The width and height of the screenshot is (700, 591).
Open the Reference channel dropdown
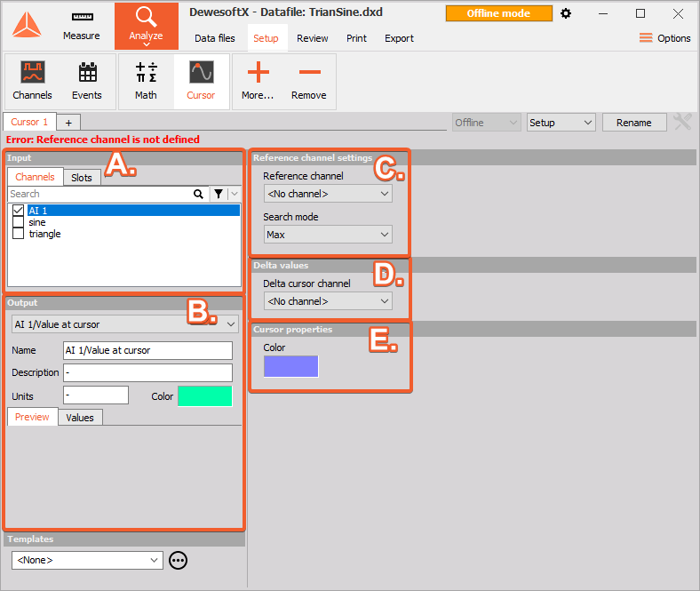tap(328, 194)
